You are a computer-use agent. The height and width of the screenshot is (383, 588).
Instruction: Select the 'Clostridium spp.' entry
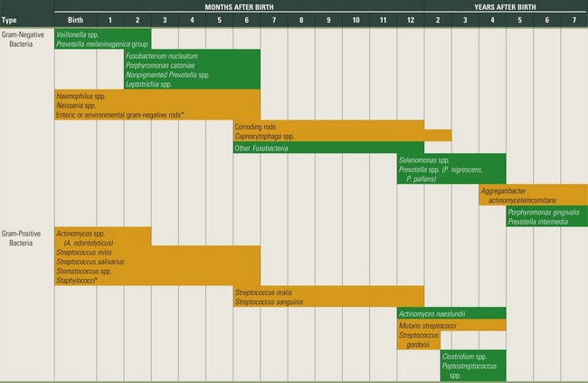click(x=464, y=357)
